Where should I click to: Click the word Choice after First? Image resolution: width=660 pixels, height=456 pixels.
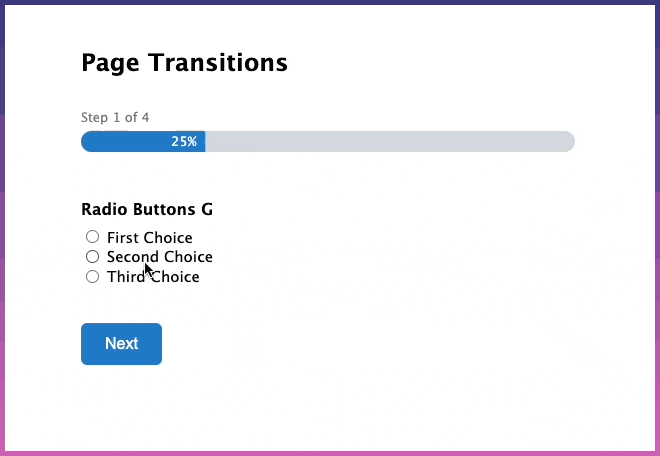[x=168, y=238]
